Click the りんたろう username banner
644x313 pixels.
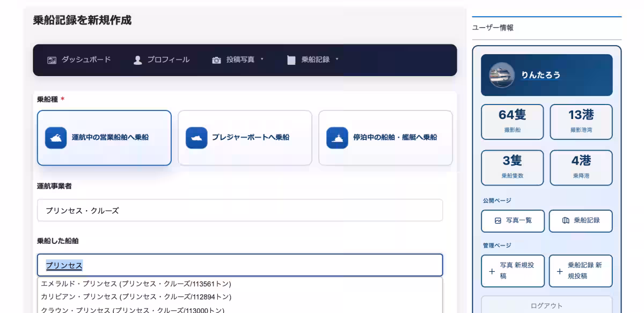coord(547,75)
